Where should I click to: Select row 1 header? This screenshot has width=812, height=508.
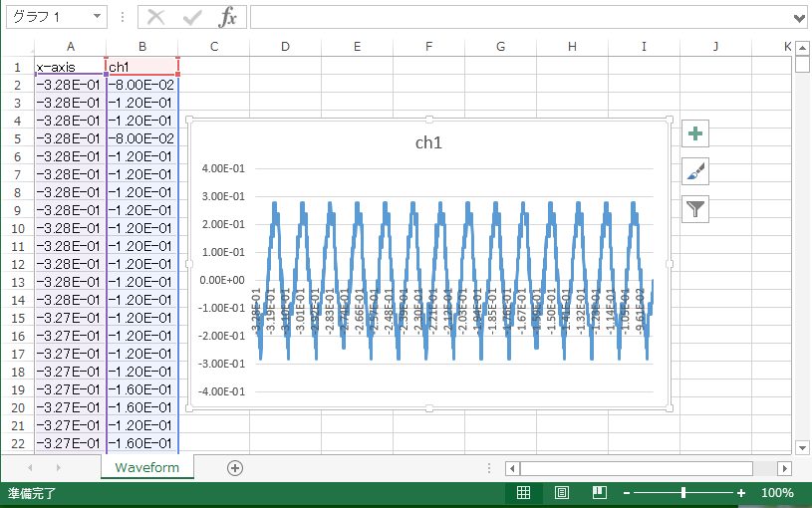coord(18,67)
